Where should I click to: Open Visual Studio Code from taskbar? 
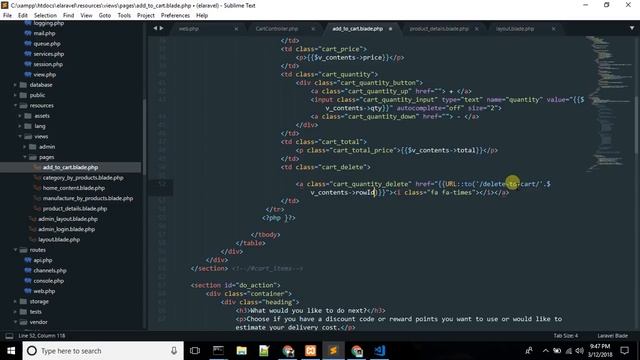[380, 351]
